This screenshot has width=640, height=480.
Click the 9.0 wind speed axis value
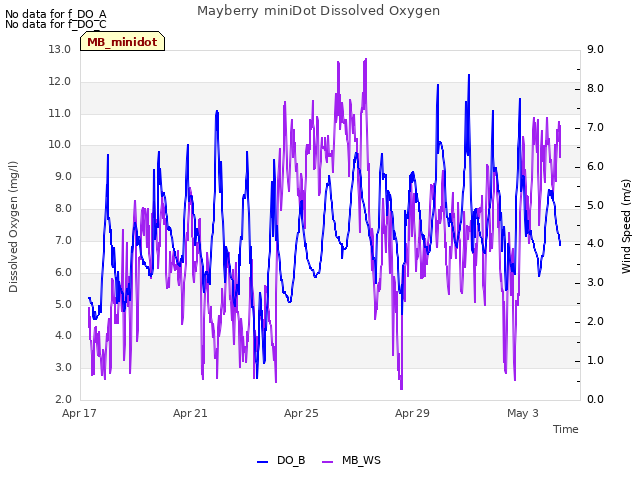(x=596, y=49)
